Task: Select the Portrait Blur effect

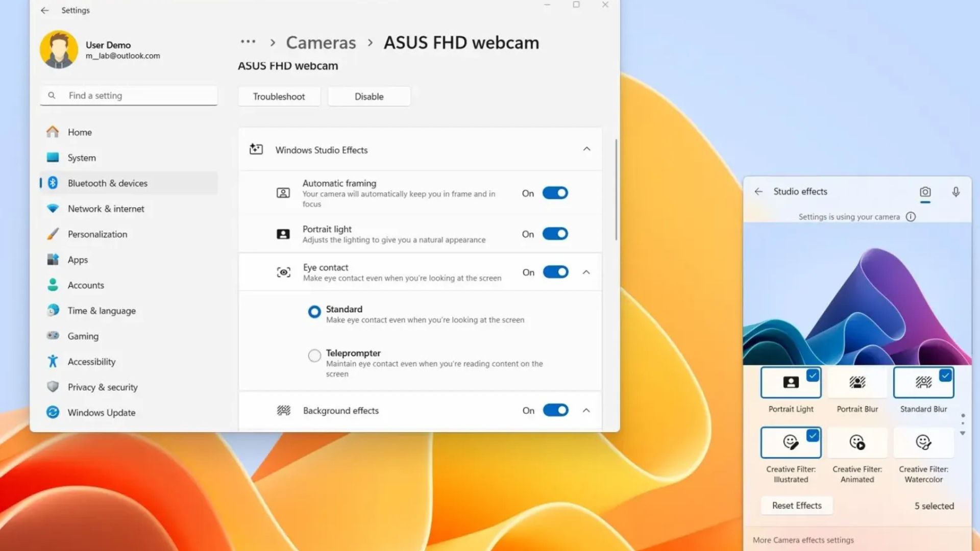Action: click(x=857, y=383)
